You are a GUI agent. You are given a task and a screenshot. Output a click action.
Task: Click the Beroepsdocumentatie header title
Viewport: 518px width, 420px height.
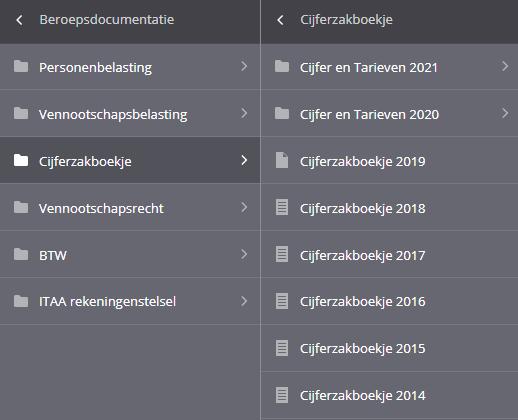(x=107, y=20)
